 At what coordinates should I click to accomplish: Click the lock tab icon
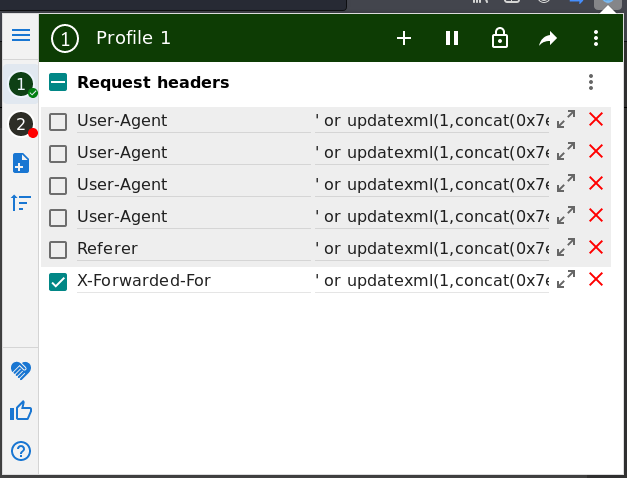coord(500,38)
